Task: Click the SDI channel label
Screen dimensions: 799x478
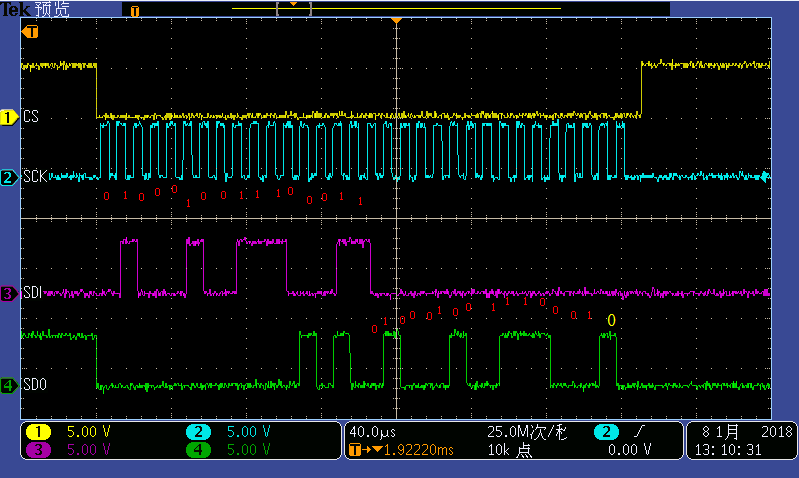Action: pos(32,293)
